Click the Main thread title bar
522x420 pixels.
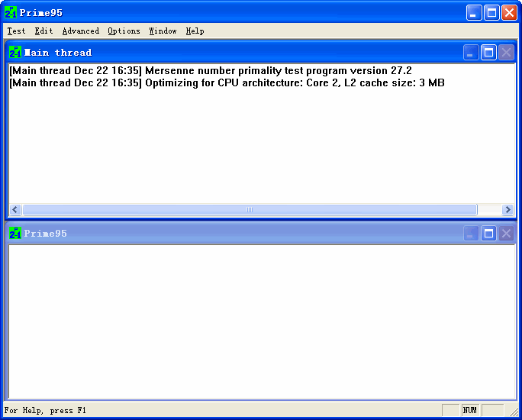click(229, 53)
